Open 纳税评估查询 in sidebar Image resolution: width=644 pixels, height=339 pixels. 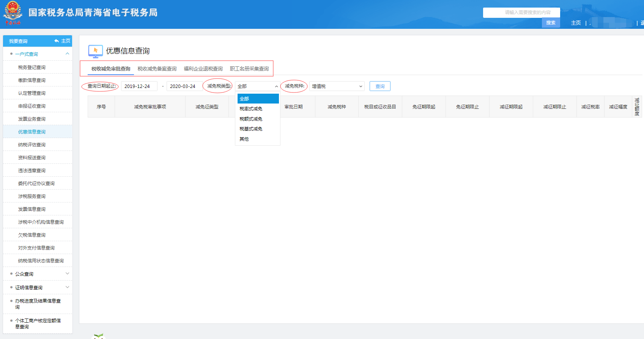(x=38, y=145)
